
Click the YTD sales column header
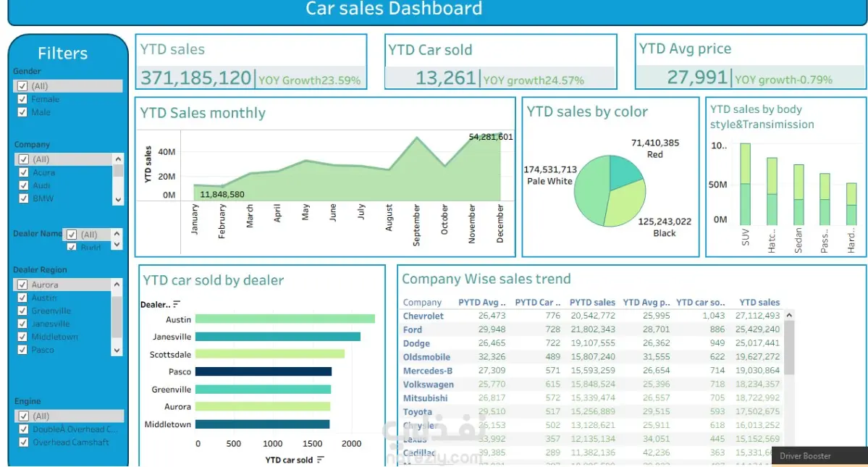tap(759, 302)
